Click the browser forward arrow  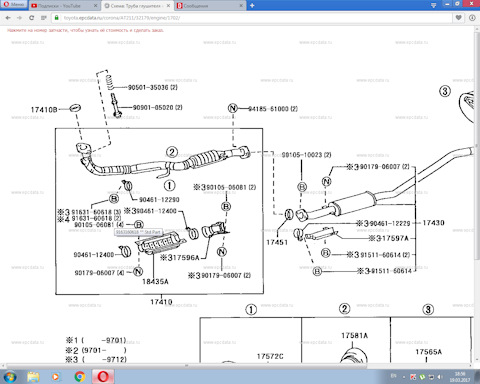pyautogui.click(x=20, y=18)
